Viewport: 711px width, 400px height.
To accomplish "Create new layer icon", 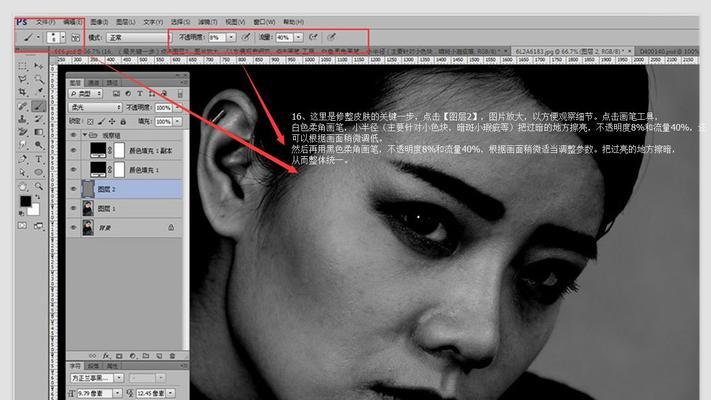I will click(159, 356).
